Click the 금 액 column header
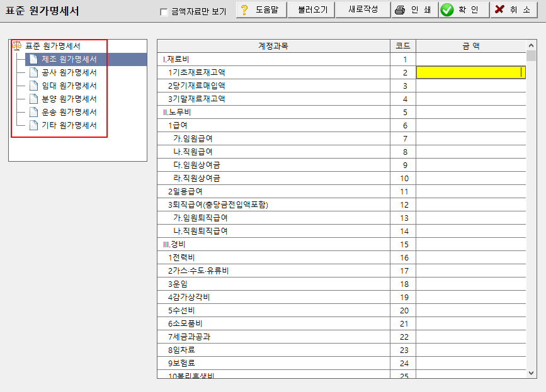This screenshot has height=392, width=546. 471,46
